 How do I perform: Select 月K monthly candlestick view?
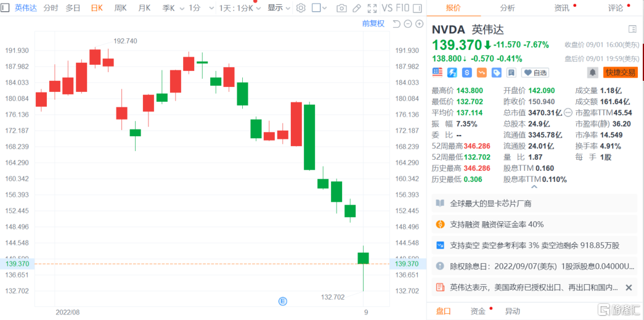tap(144, 8)
